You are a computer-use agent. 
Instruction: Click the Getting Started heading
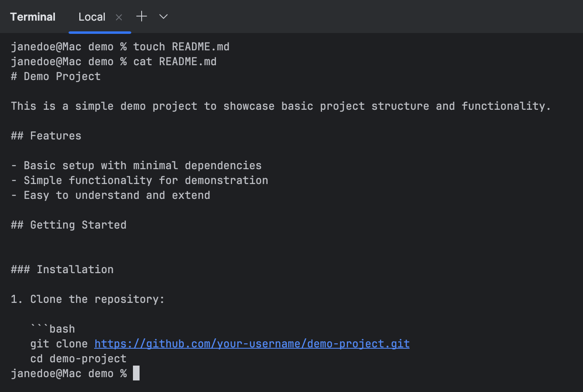click(x=68, y=224)
